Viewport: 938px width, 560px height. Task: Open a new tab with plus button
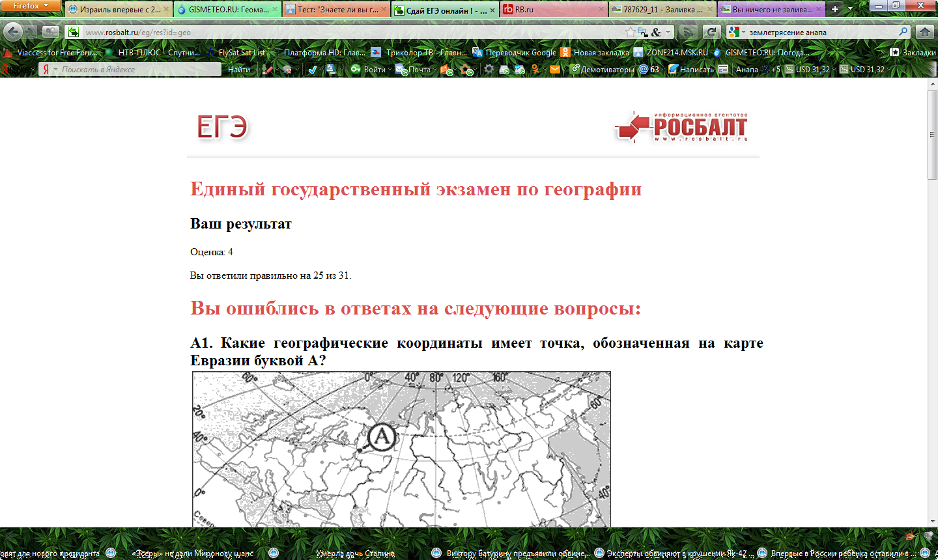(x=835, y=10)
